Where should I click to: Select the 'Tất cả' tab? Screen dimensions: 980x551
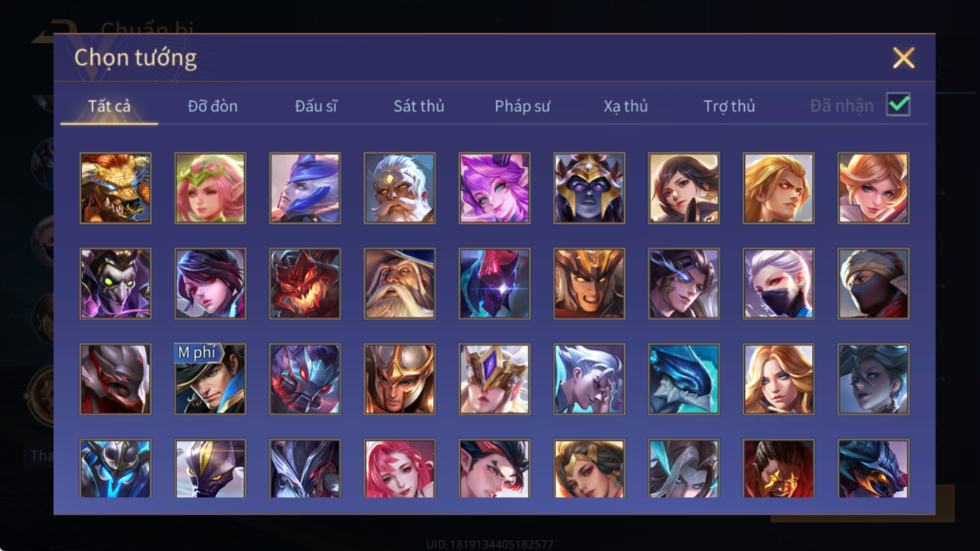click(110, 106)
